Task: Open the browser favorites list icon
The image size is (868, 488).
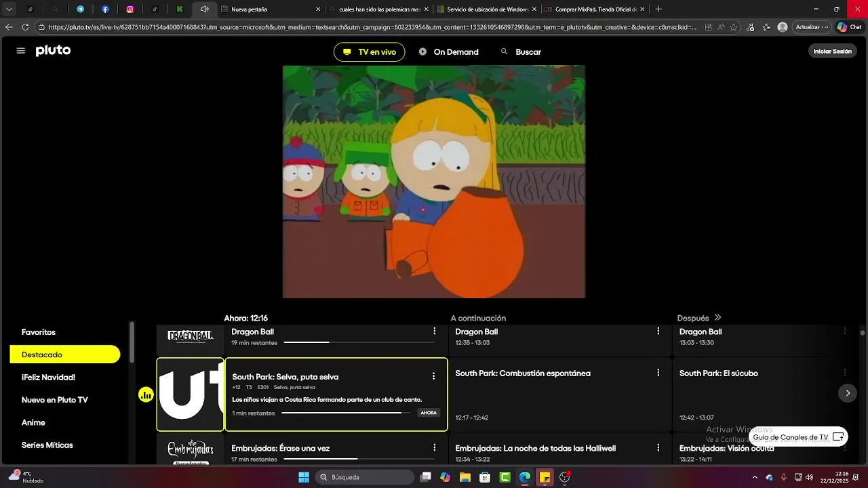Action: (x=766, y=27)
